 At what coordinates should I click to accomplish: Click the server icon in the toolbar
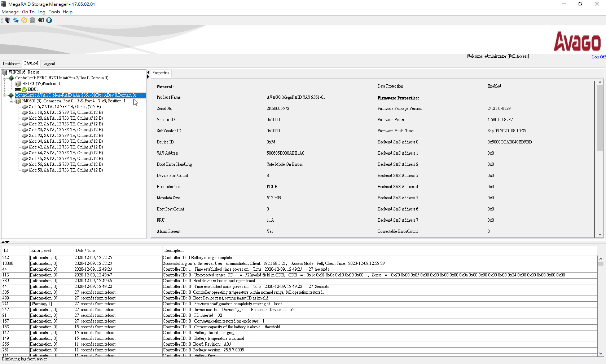click(x=8, y=20)
